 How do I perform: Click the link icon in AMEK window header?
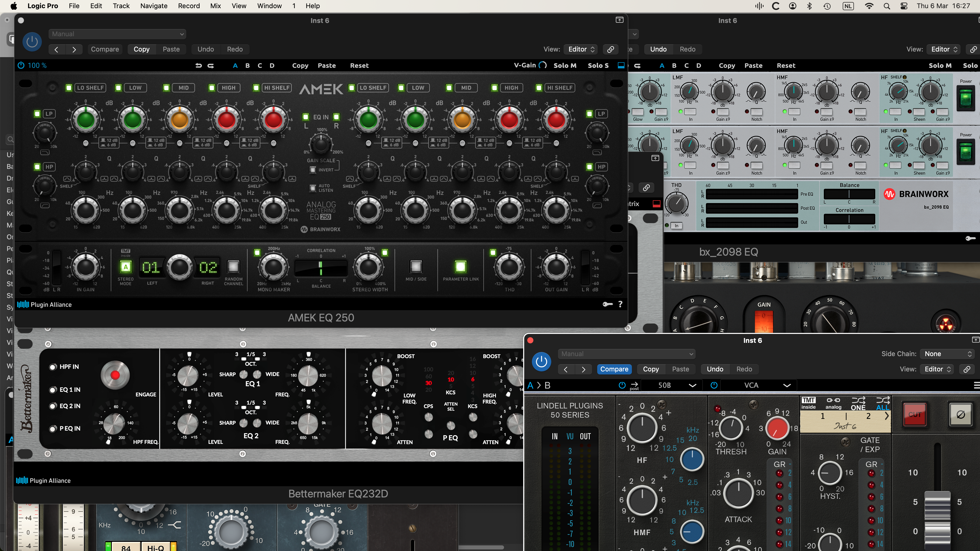point(610,49)
